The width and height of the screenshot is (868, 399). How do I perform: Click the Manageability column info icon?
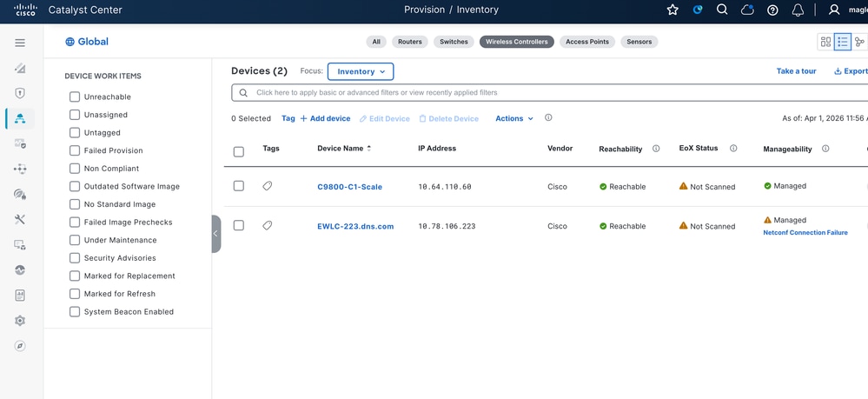(825, 149)
